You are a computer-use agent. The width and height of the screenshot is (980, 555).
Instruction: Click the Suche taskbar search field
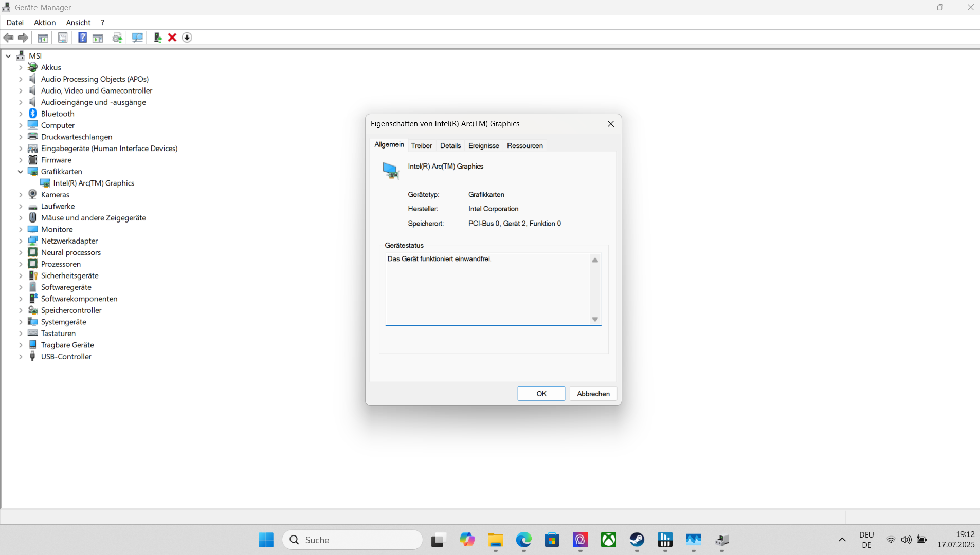353,540
